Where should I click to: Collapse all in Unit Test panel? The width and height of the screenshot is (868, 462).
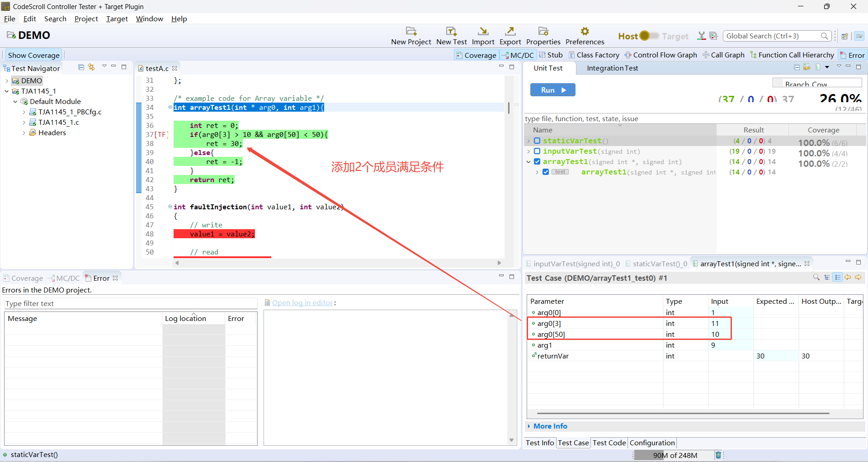pos(797,67)
